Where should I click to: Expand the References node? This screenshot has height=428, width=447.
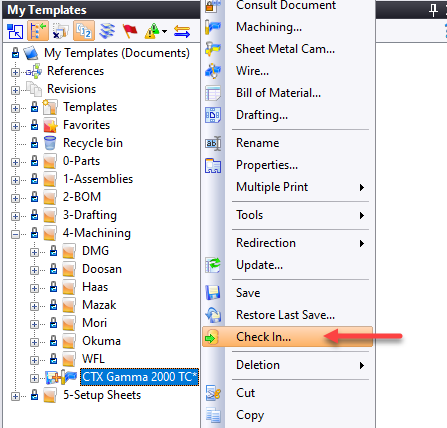tap(15, 72)
